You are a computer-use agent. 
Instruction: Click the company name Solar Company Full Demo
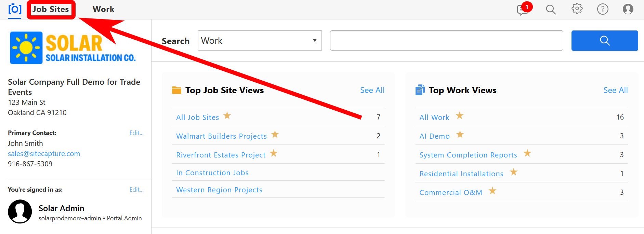pyautogui.click(x=74, y=87)
